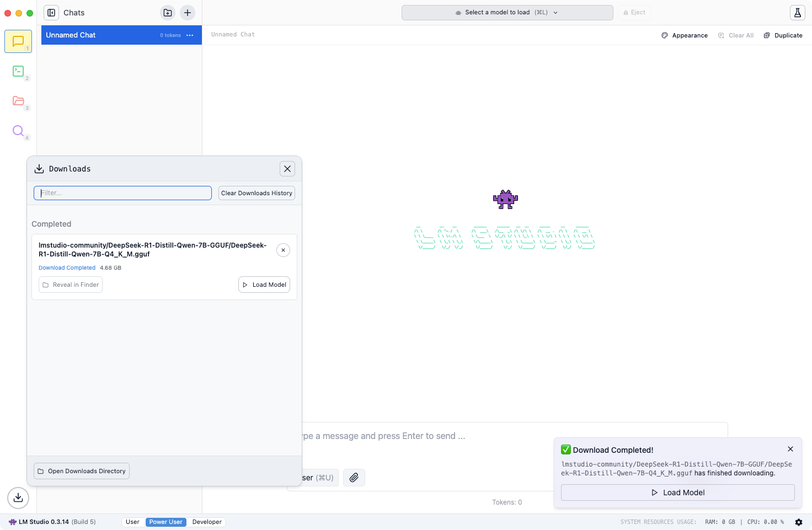Image resolution: width=812 pixels, height=530 pixels.
Task: Switch to Developer mode
Action: 207,522
